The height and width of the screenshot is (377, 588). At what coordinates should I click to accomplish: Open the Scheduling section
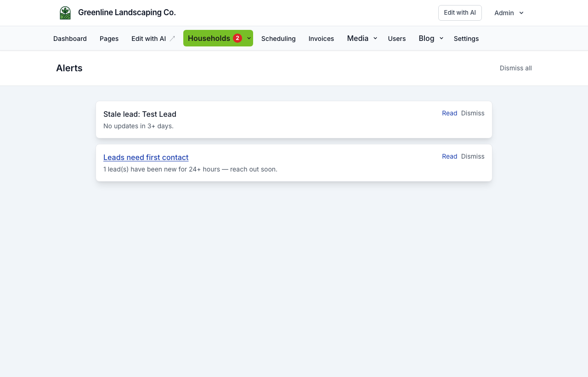click(278, 39)
